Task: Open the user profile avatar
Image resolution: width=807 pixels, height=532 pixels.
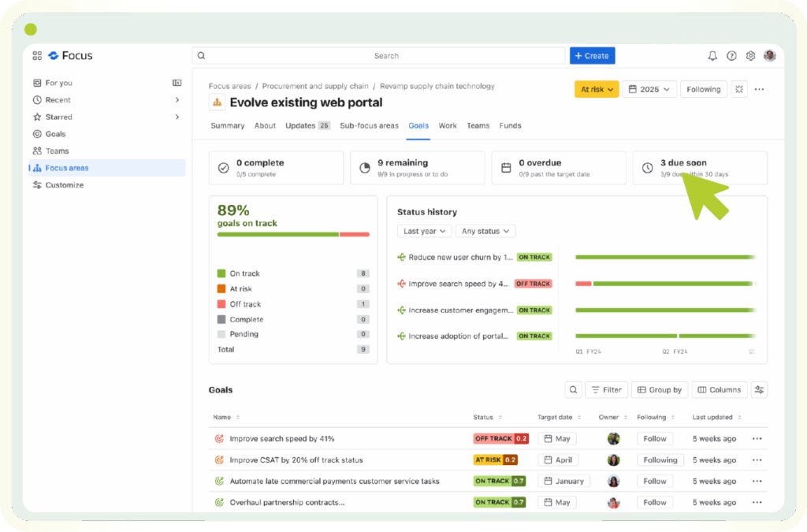Action: [x=769, y=56]
